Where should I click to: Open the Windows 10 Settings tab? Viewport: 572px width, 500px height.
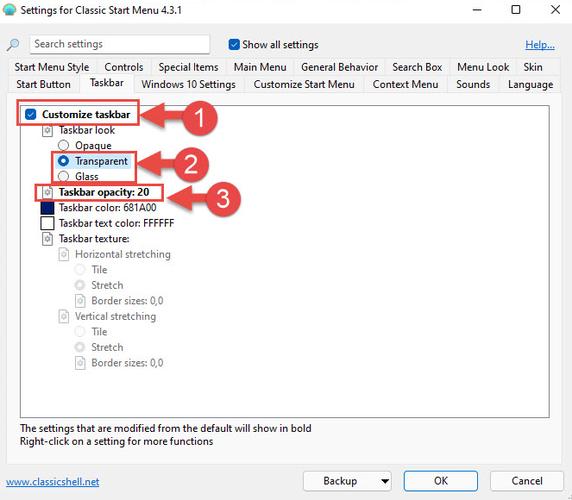pos(189,84)
